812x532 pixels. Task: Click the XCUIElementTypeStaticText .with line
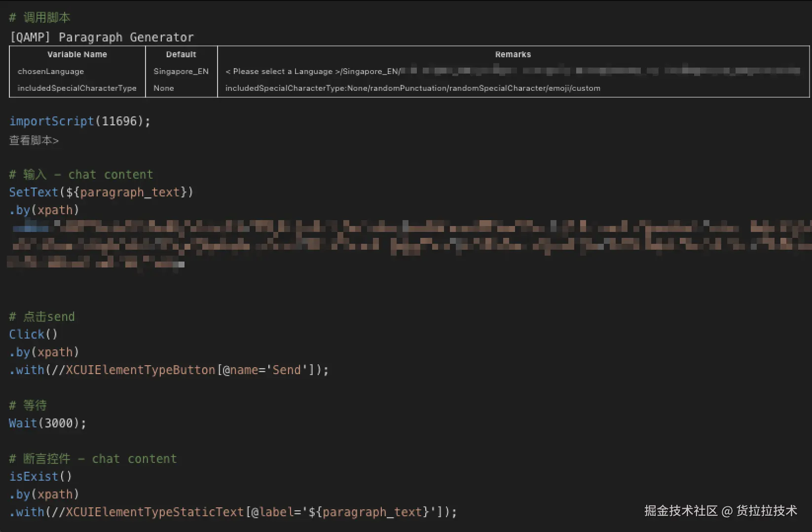tap(233, 512)
